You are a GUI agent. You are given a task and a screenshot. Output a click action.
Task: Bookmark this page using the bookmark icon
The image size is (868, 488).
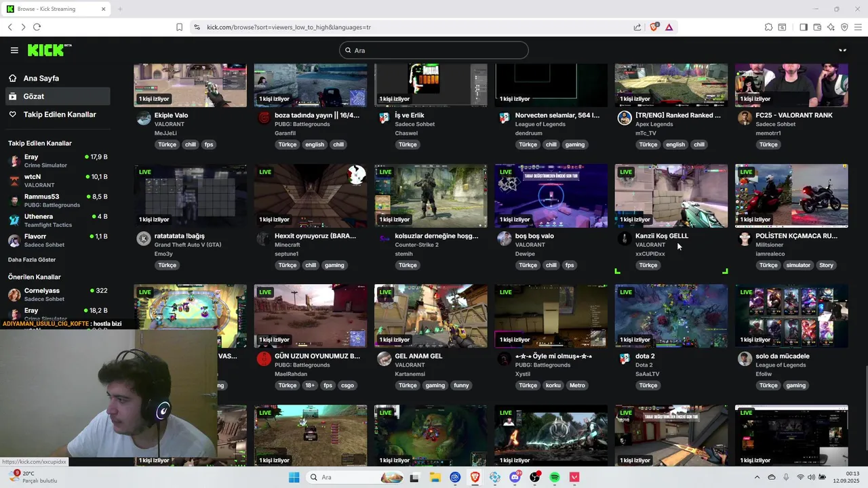tap(179, 27)
